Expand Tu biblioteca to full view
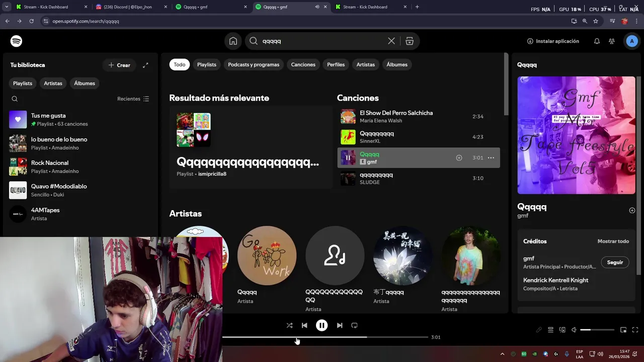Image resolution: width=644 pixels, height=362 pixels. [145, 65]
